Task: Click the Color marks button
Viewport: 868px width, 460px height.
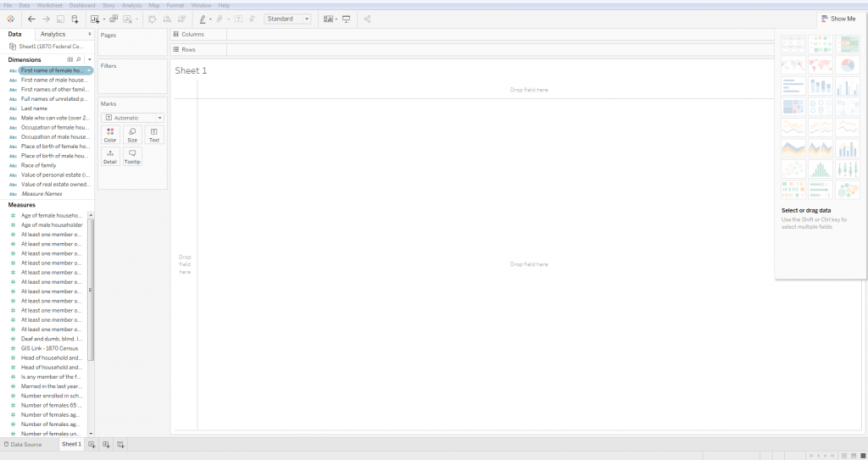Action: click(x=110, y=135)
